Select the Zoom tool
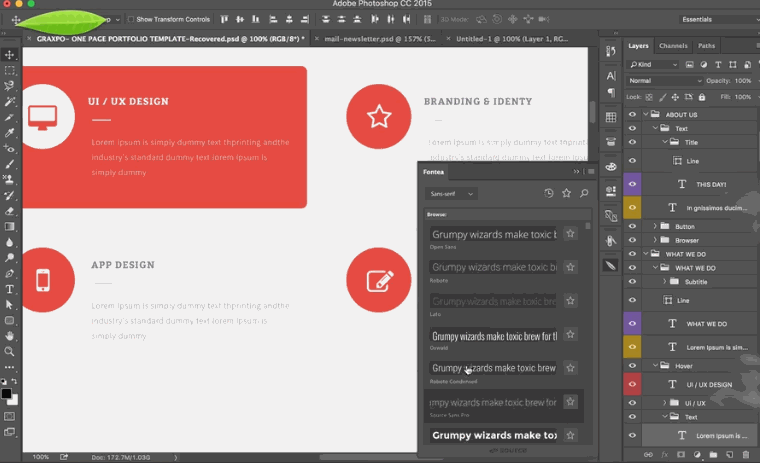Viewport: 760px width, 463px height. point(9,351)
